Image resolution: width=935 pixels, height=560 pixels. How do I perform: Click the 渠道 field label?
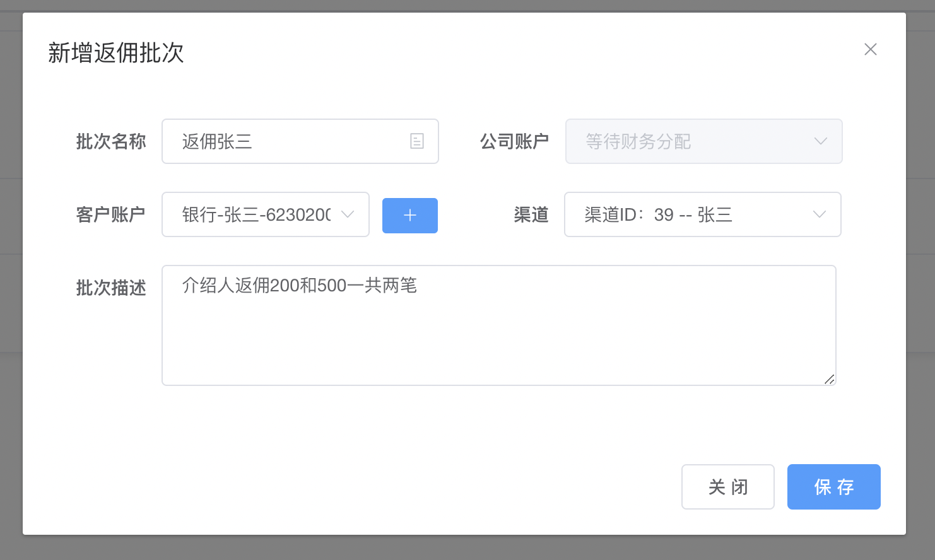531,214
